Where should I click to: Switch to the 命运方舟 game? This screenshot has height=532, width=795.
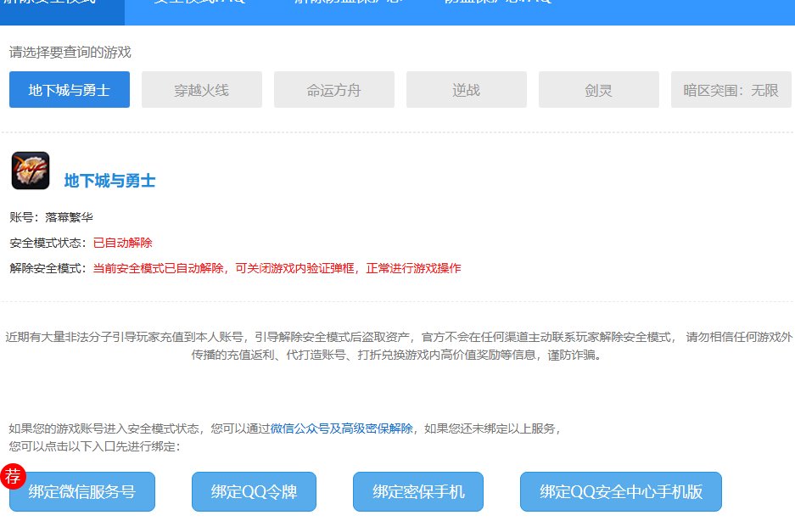click(x=334, y=90)
